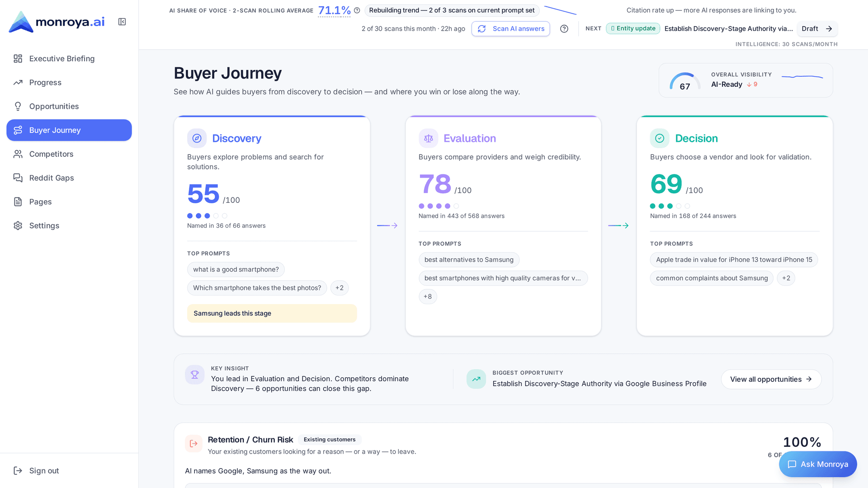The width and height of the screenshot is (868, 488).
Task: Open the Pages section
Action: coord(69,202)
